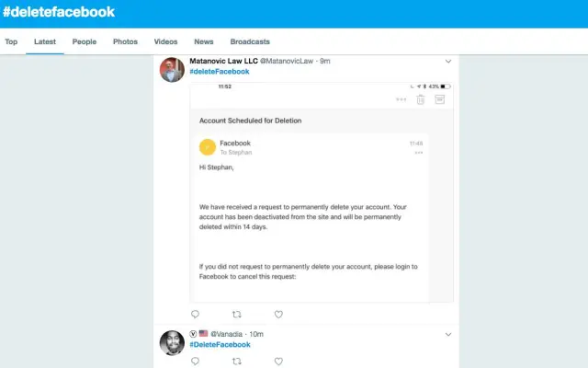Screen dimensions: 588x368
Task: Switch to the People tab
Action: point(85,41)
